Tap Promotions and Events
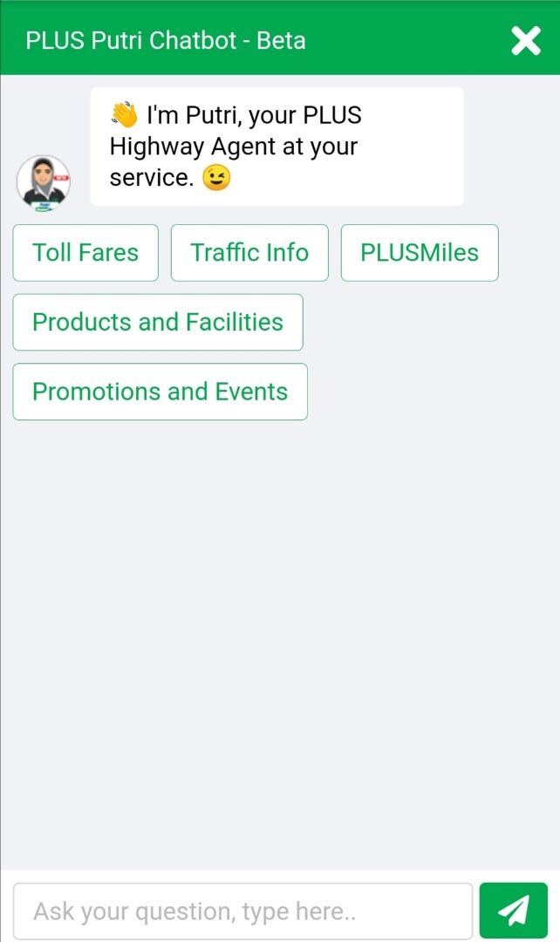This screenshot has height=942, width=560. pyautogui.click(x=160, y=392)
